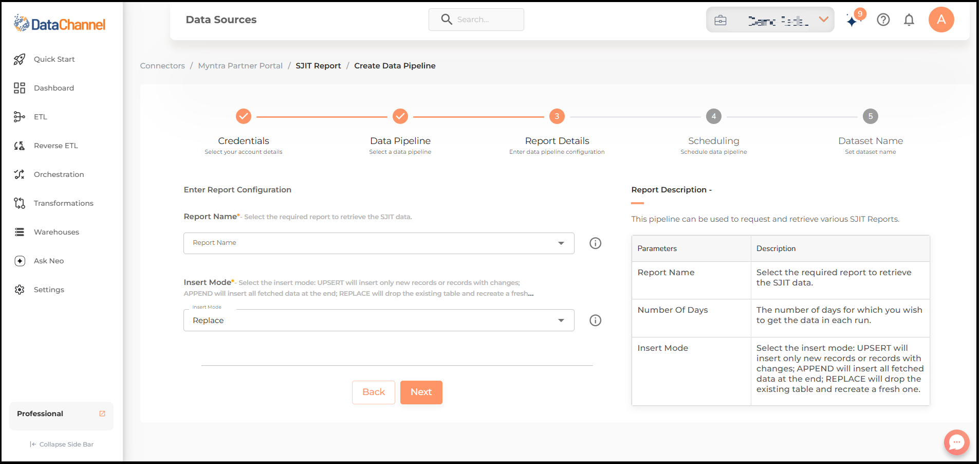Image resolution: width=980 pixels, height=464 pixels.
Task: Open the user avatar A menu
Action: click(941, 20)
